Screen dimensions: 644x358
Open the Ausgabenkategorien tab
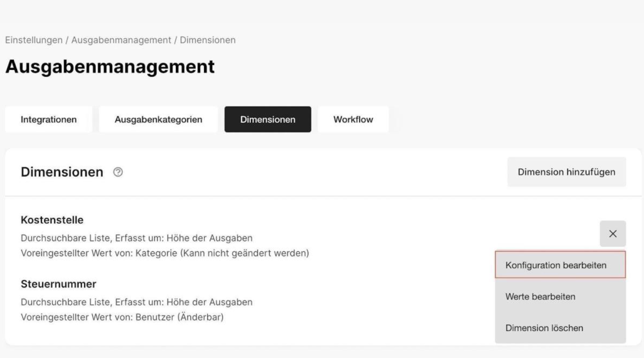158,119
